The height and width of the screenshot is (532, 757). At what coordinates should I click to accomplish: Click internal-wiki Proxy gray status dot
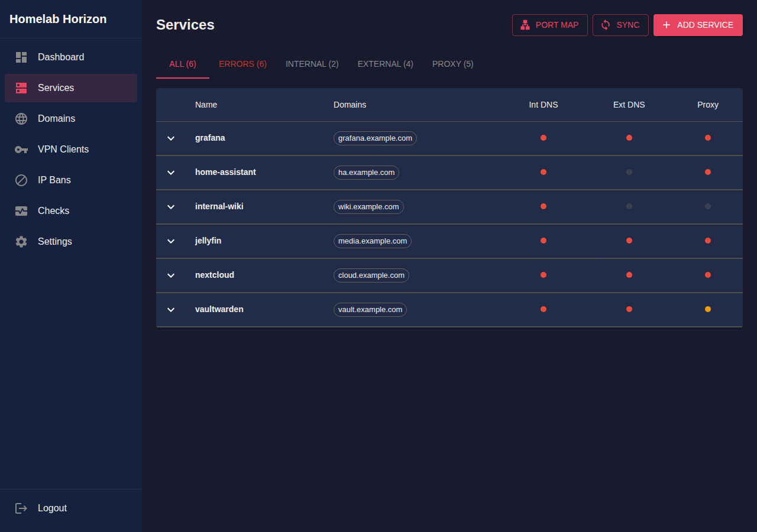coord(708,206)
